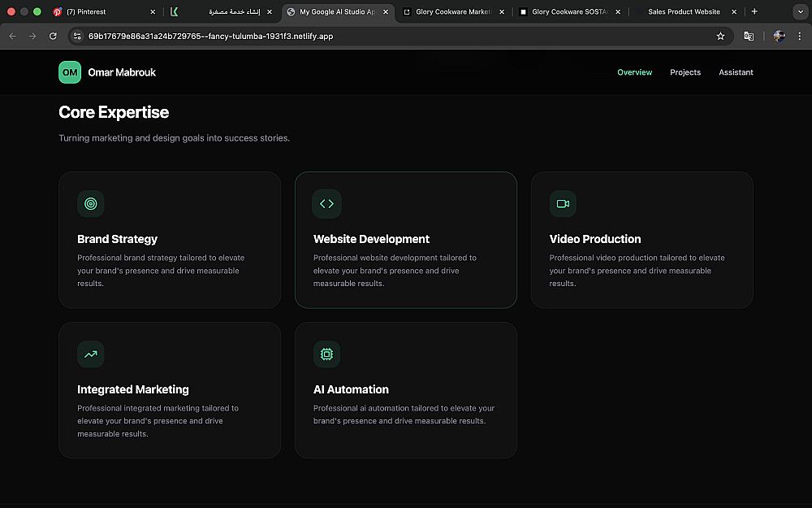Switch to the Sales Product Website tab
This screenshot has height=508, width=812.
[684, 12]
